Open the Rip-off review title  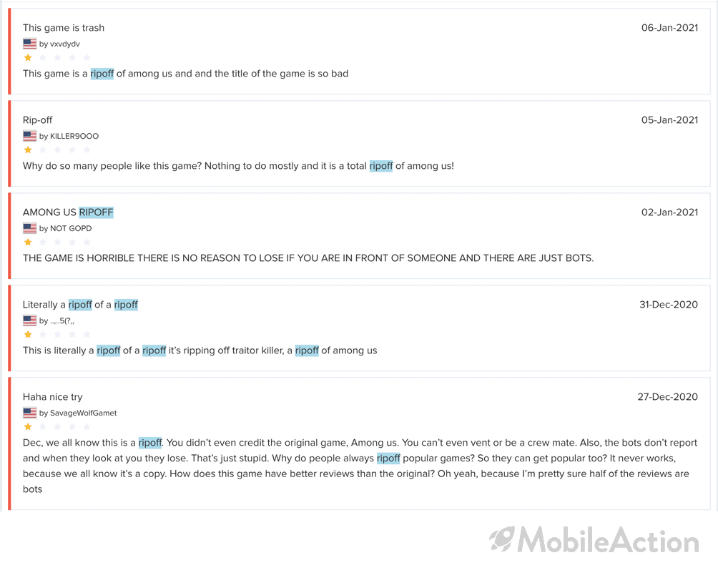38,120
